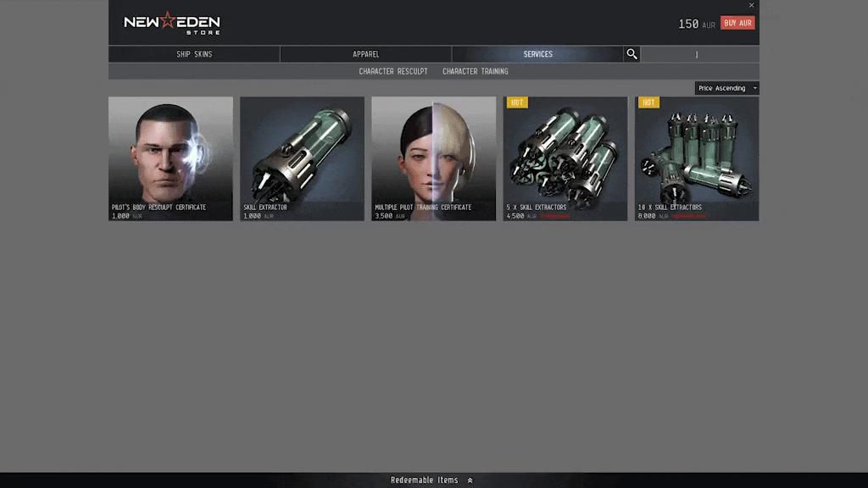Focus the store search text field

click(x=698, y=54)
